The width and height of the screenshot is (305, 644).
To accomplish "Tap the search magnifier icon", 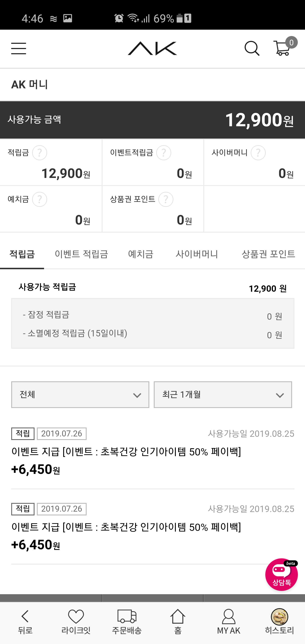I will [252, 48].
